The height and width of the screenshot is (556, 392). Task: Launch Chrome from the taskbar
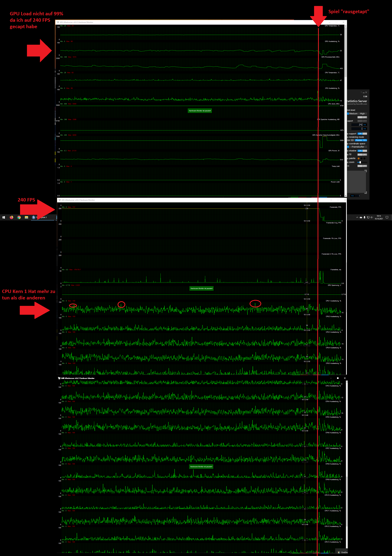tap(19, 217)
